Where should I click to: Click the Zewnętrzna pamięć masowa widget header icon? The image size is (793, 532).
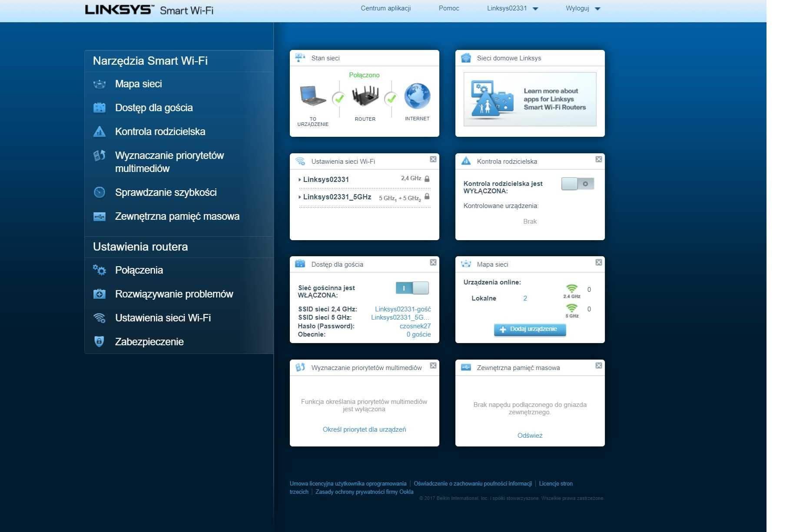point(466,367)
